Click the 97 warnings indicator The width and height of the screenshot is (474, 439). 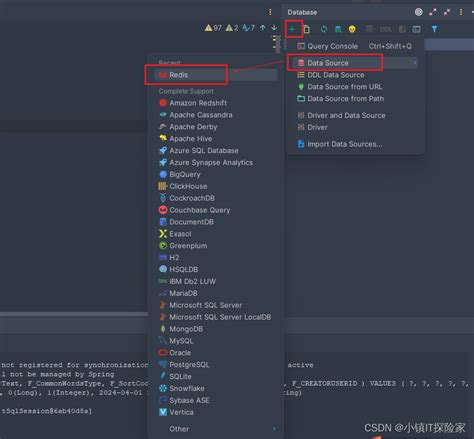[213, 28]
